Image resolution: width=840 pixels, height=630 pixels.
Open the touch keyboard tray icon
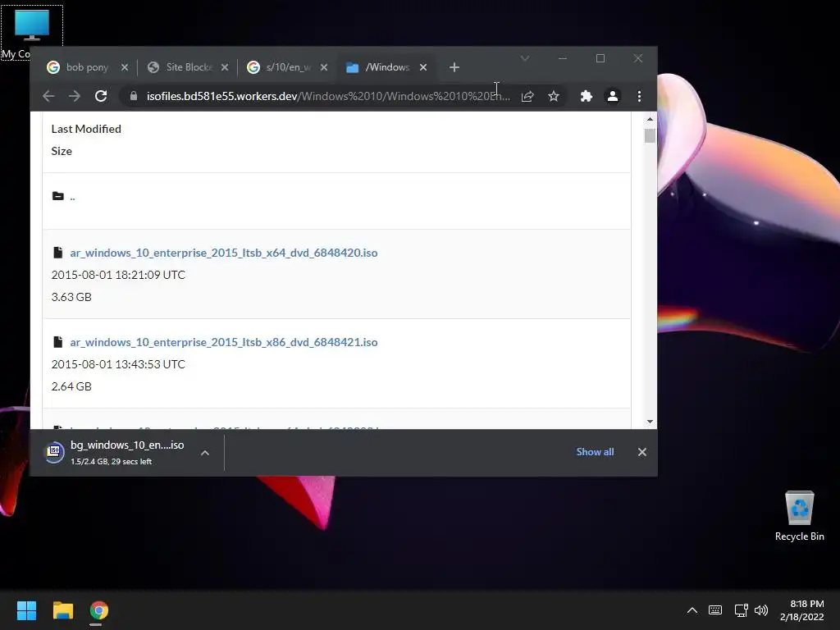715,610
